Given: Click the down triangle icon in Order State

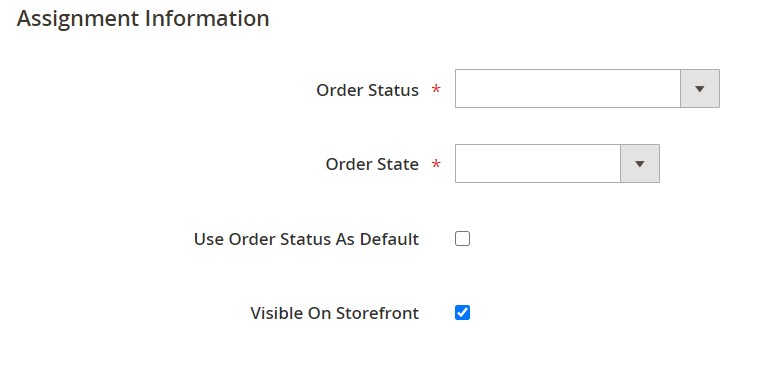Looking at the screenshot, I should (639, 164).
